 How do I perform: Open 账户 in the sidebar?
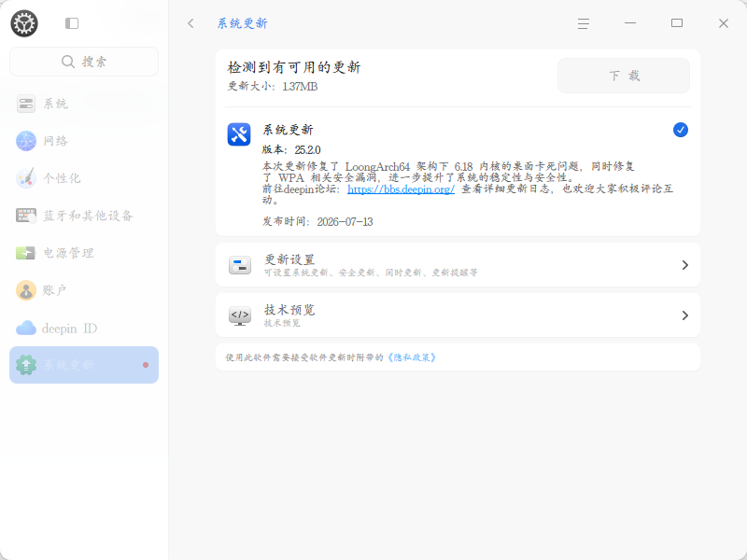coord(84,290)
